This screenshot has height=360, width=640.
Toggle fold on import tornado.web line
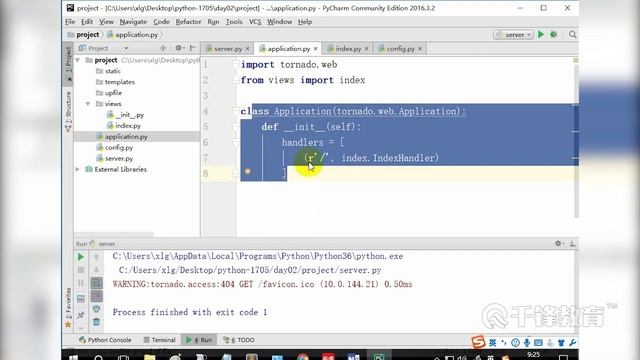click(236, 64)
